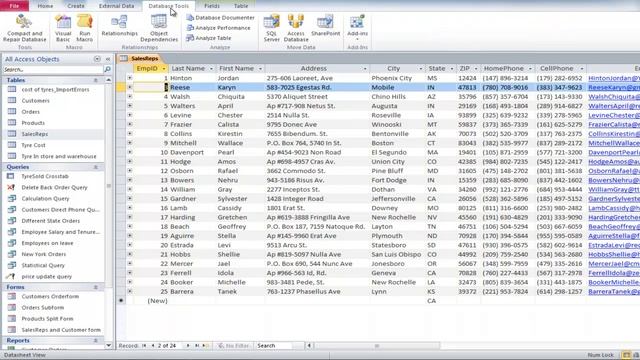
Task: Run Analyze Performance
Action: point(218,28)
